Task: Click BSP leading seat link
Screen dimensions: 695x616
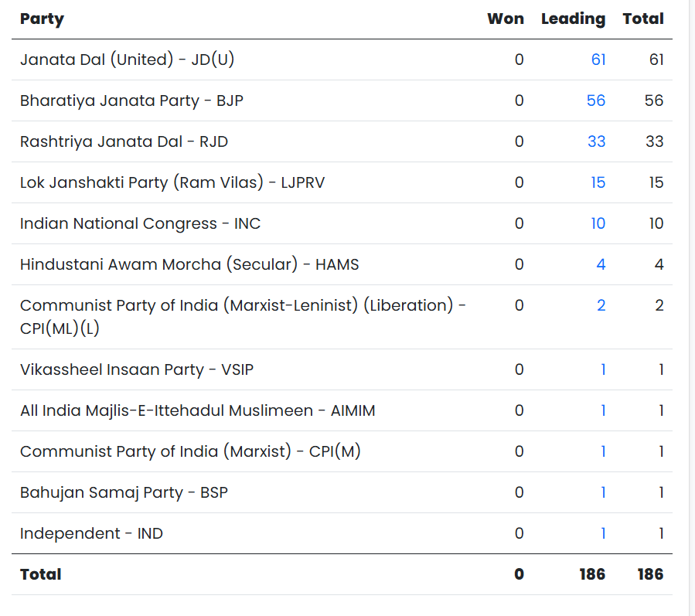Action: (603, 492)
